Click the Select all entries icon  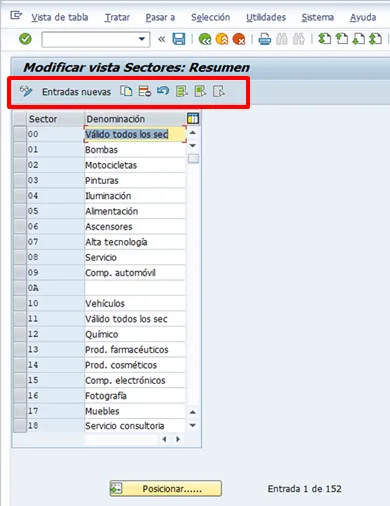[x=182, y=91]
